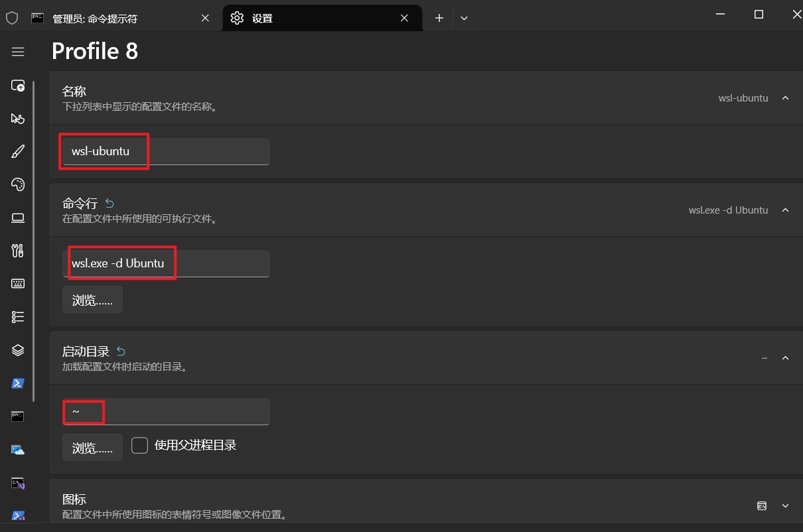803x532 pixels.
Task: Click wsl-ubuntu summary in 名称 header
Action: point(743,98)
